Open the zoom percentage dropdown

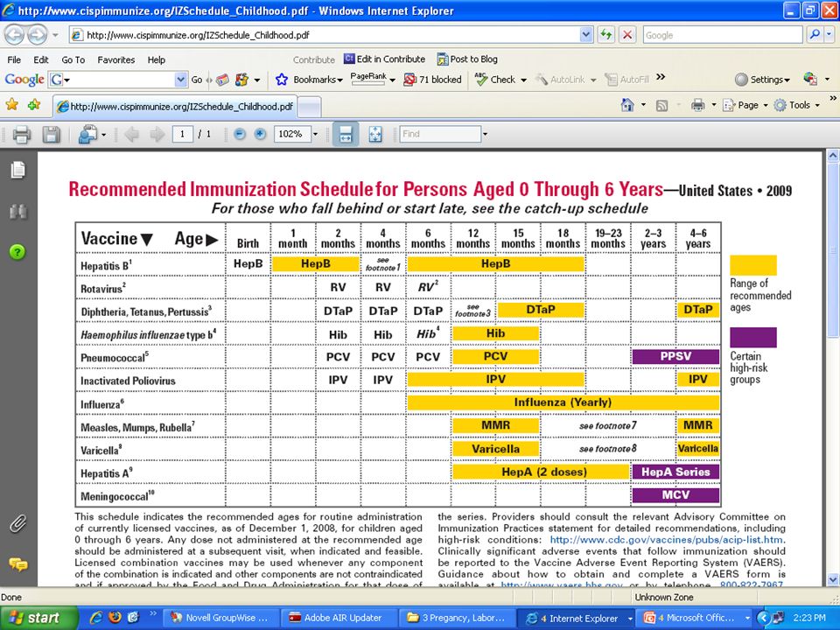pos(315,134)
